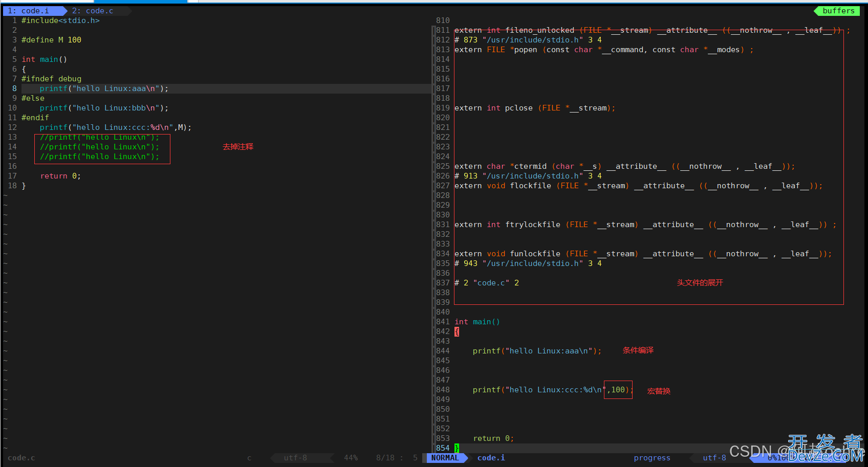868x467 pixels.
Task: Click the buffers label in tabline
Action: [838, 11]
